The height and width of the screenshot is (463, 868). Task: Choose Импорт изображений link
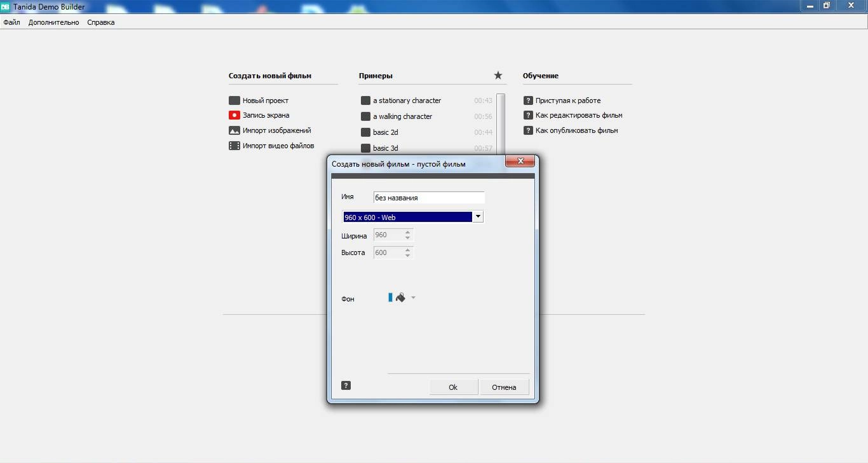tap(277, 130)
